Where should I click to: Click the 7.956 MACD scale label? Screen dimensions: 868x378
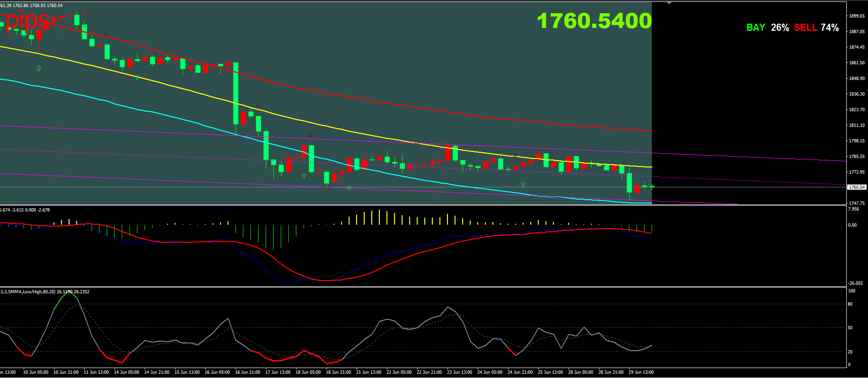(852, 209)
